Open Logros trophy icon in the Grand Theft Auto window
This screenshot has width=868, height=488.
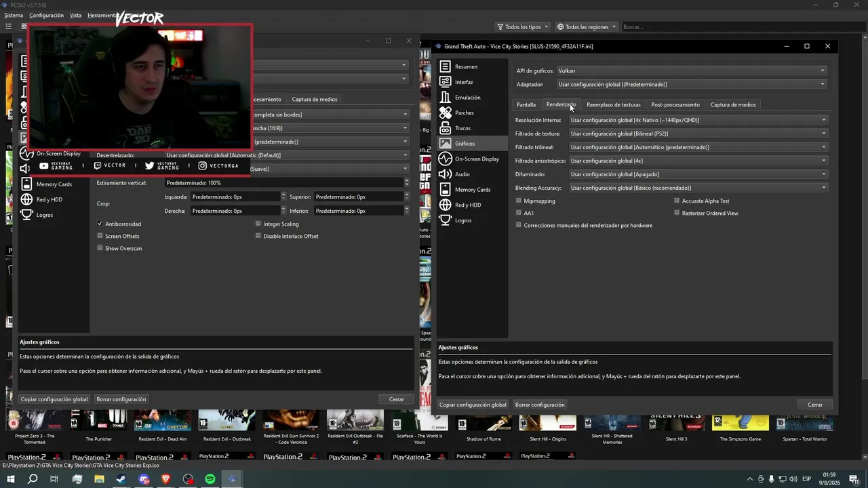pyautogui.click(x=445, y=220)
